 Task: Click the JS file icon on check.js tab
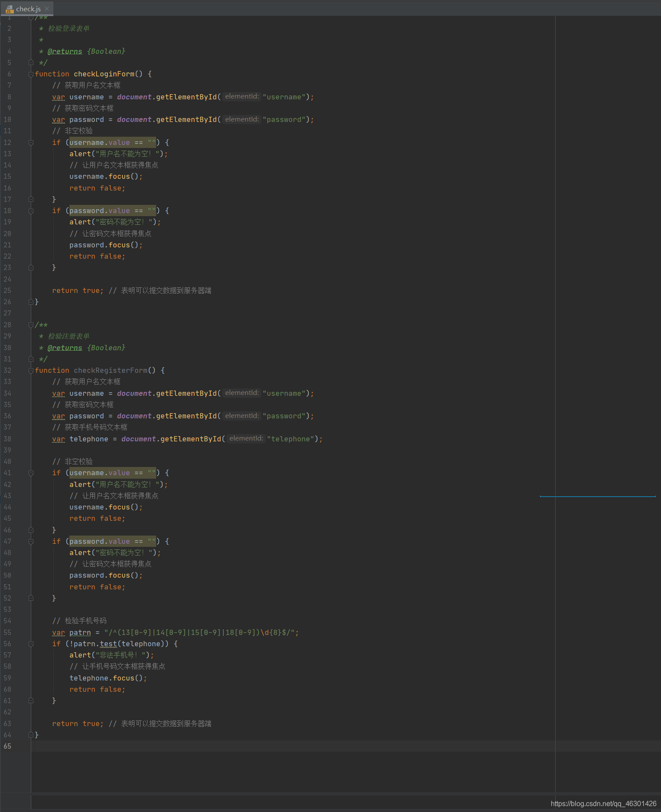pos(10,9)
